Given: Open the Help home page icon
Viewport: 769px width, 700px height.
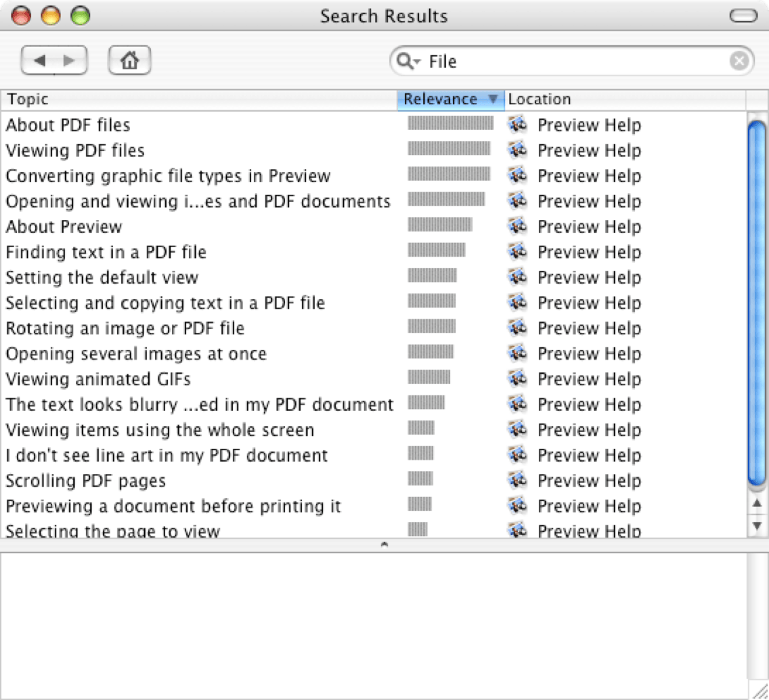Looking at the screenshot, I should pos(129,60).
